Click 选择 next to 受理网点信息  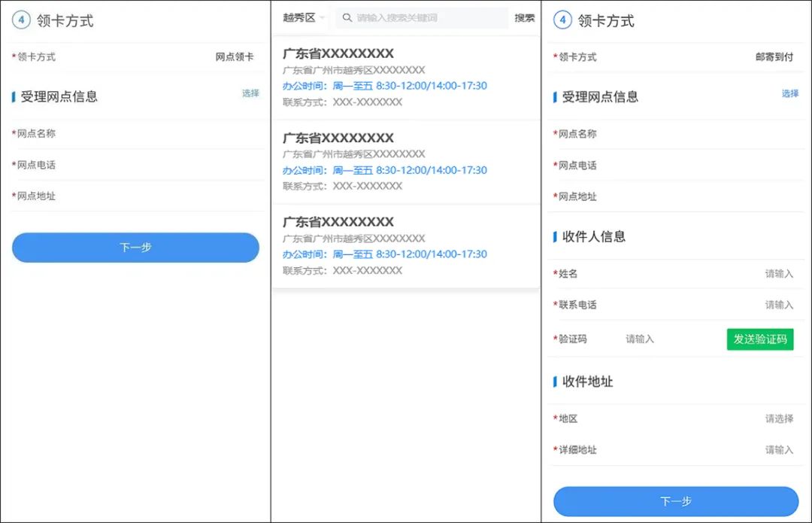click(250, 92)
